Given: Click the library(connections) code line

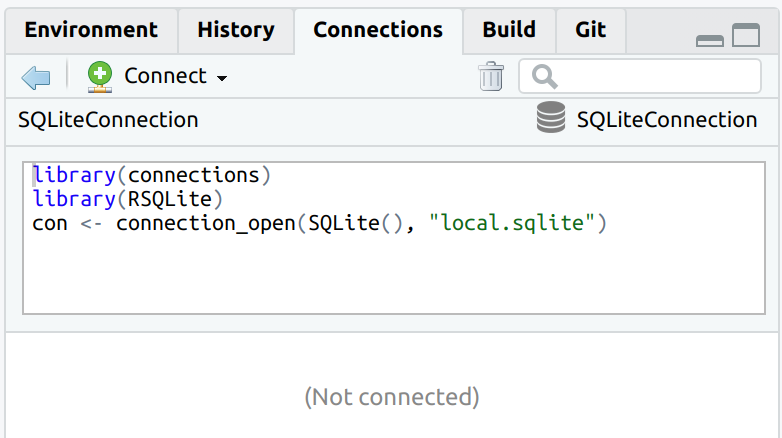Looking at the screenshot, I should click(x=152, y=175).
